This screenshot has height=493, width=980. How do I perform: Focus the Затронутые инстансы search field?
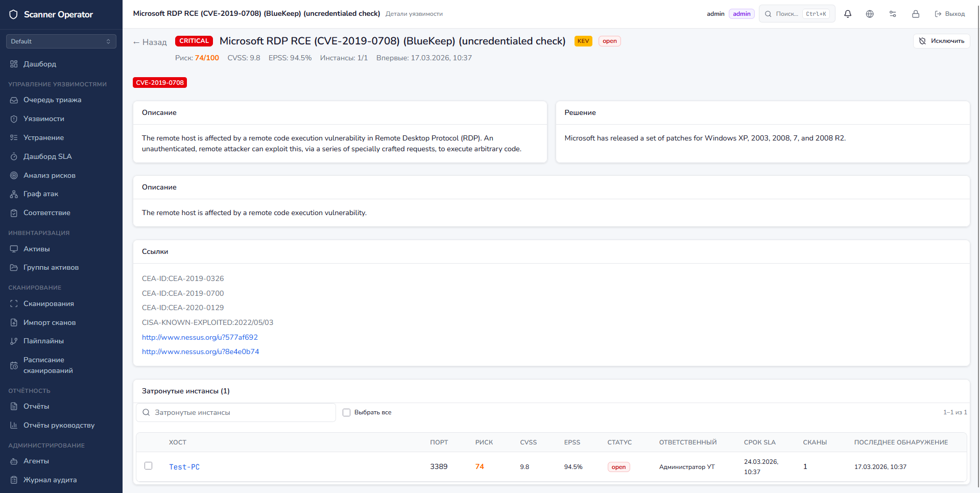point(236,412)
